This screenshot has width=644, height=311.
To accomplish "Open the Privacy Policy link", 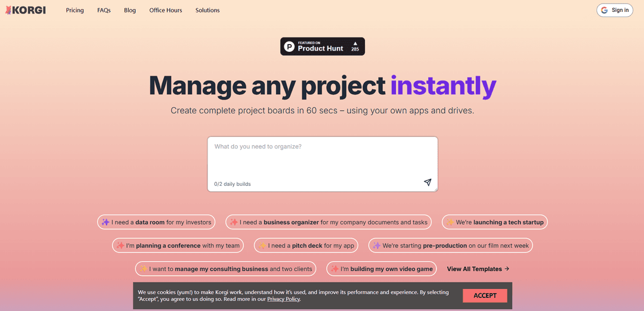I will click(x=283, y=299).
